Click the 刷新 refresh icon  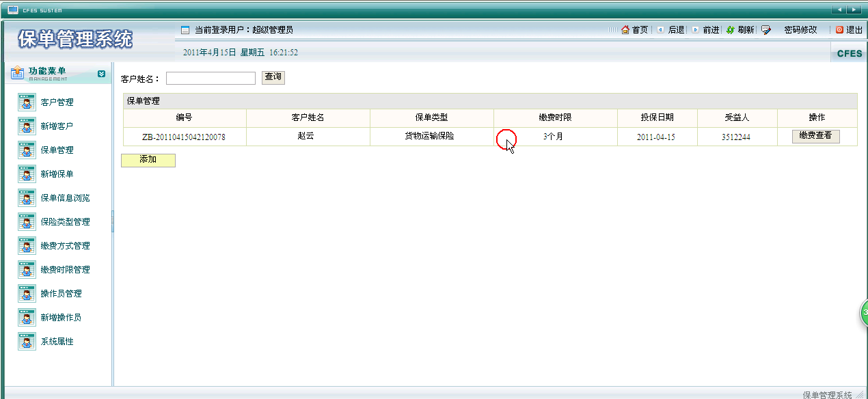pos(731,30)
